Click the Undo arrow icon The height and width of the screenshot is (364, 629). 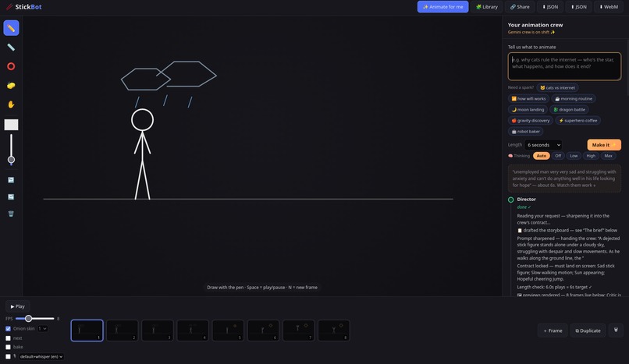[11, 180]
